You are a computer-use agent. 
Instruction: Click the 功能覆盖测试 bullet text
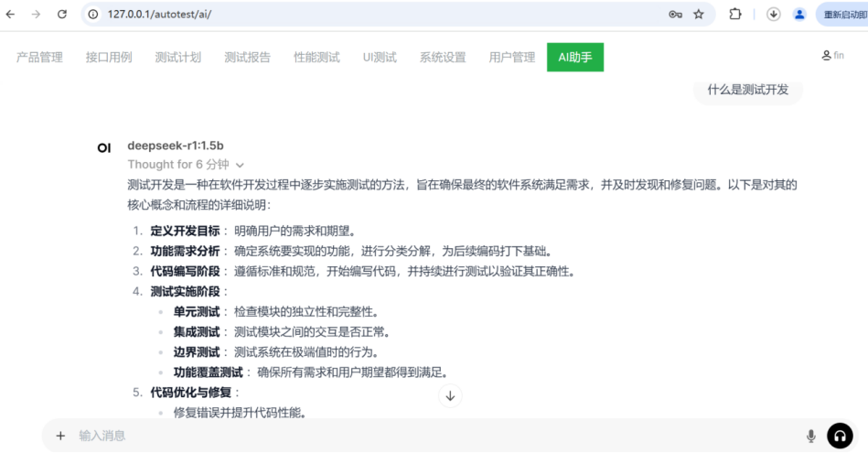pos(311,372)
